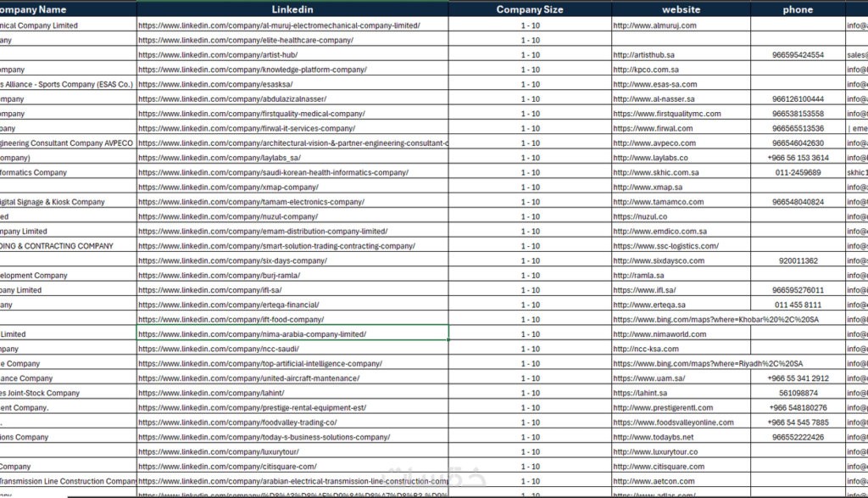Click the lahint LinkedIn URL cell
This screenshot has width=868, height=498.
pyautogui.click(x=292, y=393)
